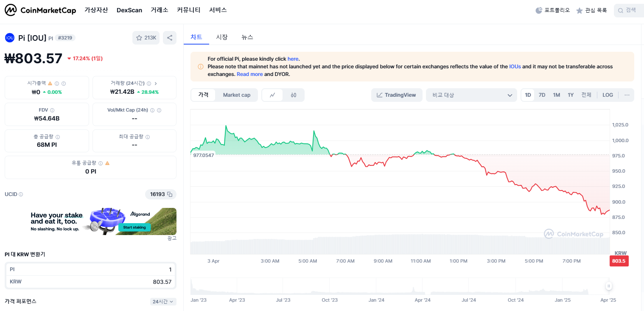Click the 977.0547 chart reference label

coord(204,155)
